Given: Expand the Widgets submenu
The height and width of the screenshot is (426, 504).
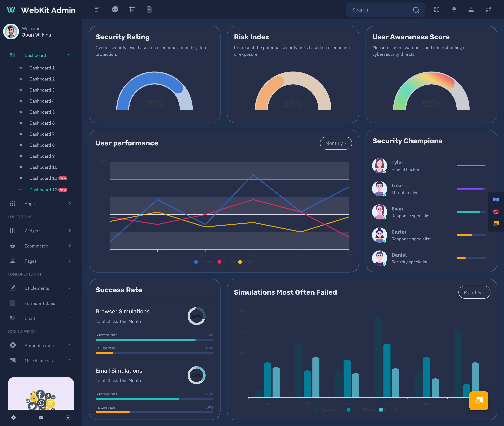Looking at the screenshot, I should 70,231.
